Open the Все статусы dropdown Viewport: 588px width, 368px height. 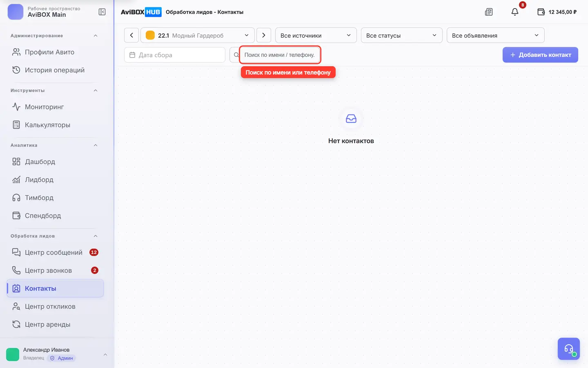(x=402, y=35)
